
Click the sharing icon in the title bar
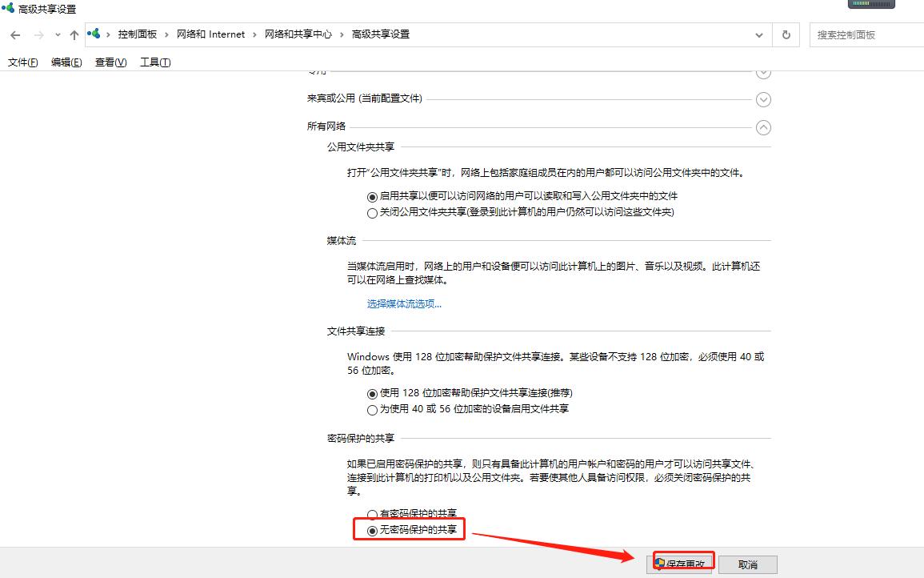pos(8,9)
